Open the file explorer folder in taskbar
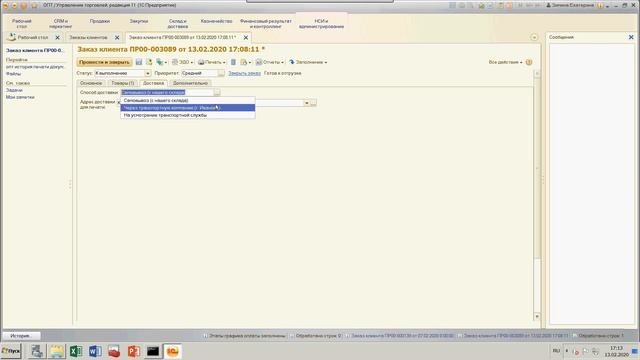The height and width of the screenshot is (360, 640). 56,351
